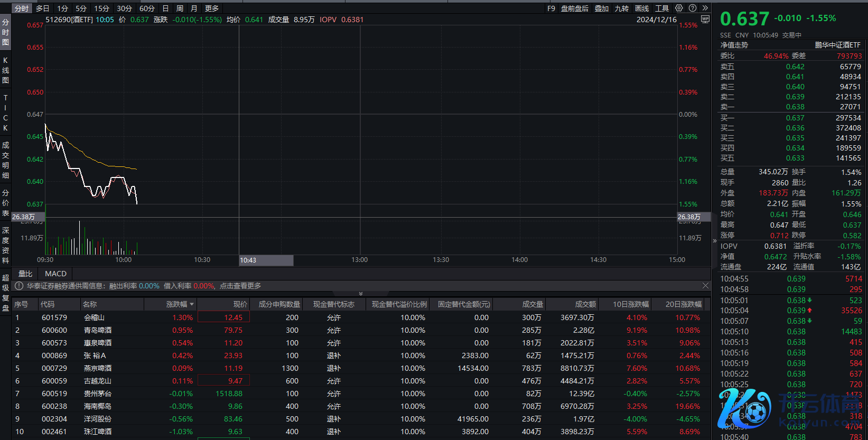This screenshot has height=440, width=868.
Task: Open the 画线 drawing tool
Action: tap(641, 8)
